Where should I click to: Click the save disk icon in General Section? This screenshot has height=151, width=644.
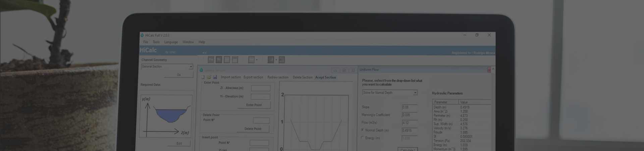click(215, 77)
